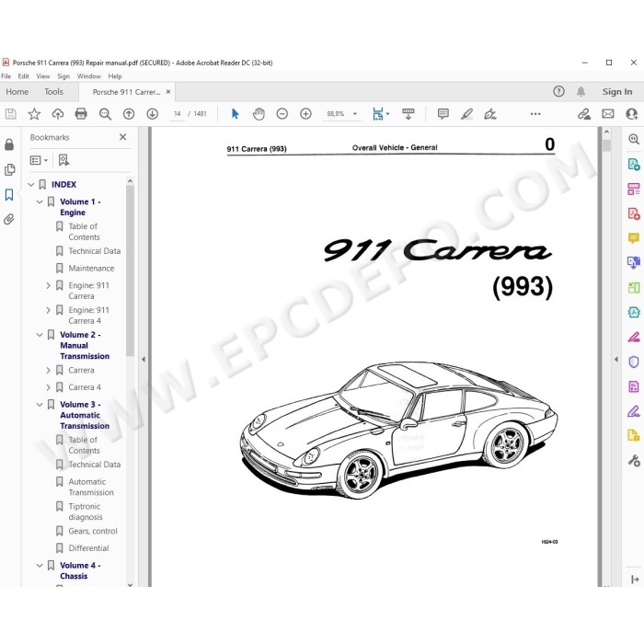
Task: Expand the Carrera transmission bookmark
Action: point(48,371)
